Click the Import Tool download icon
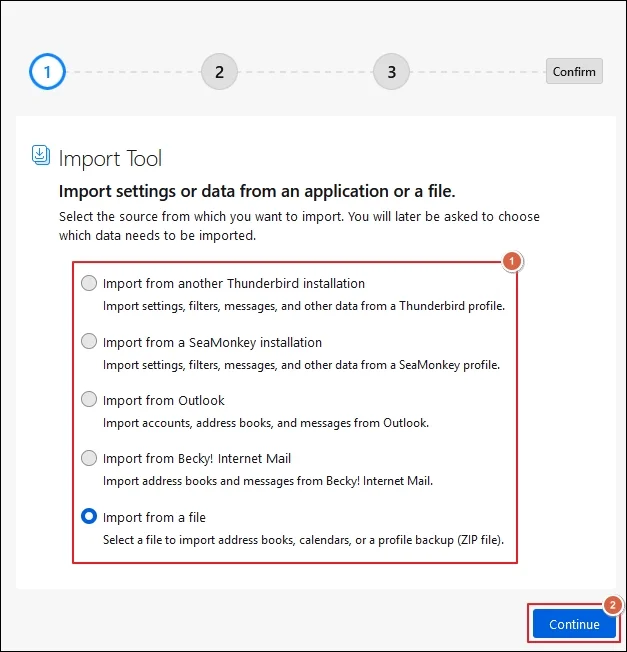This screenshot has height=652, width=627. [x=41, y=156]
